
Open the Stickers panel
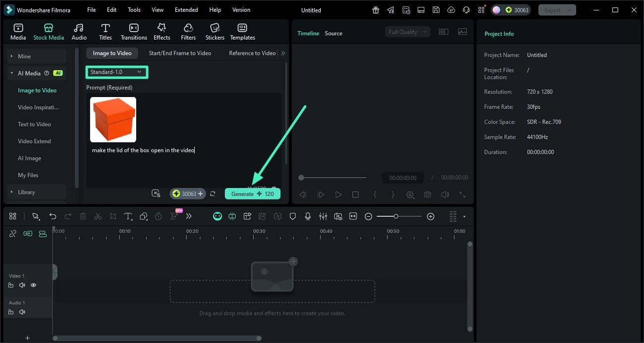tap(215, 31)
